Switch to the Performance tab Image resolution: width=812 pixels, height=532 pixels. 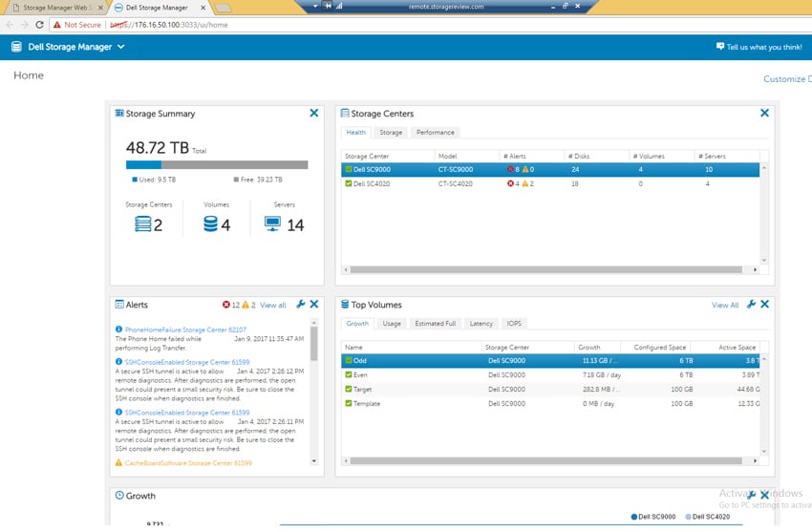coord(436,133)
